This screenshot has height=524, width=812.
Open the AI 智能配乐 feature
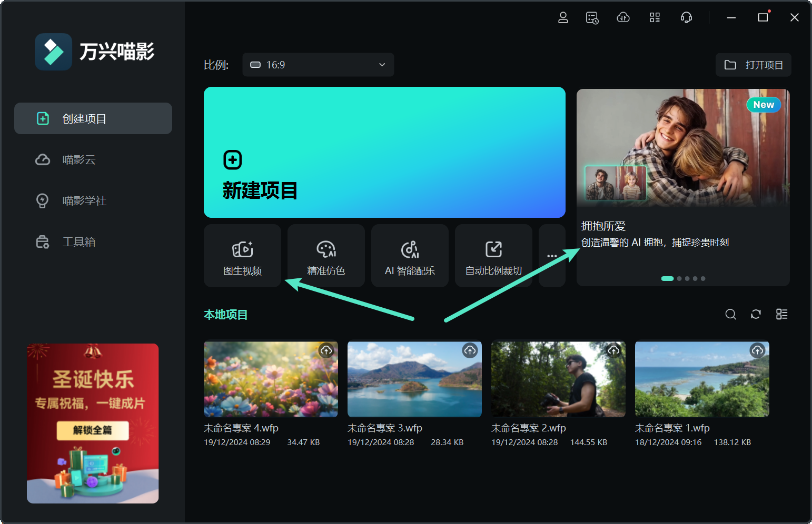coord(410,256)
